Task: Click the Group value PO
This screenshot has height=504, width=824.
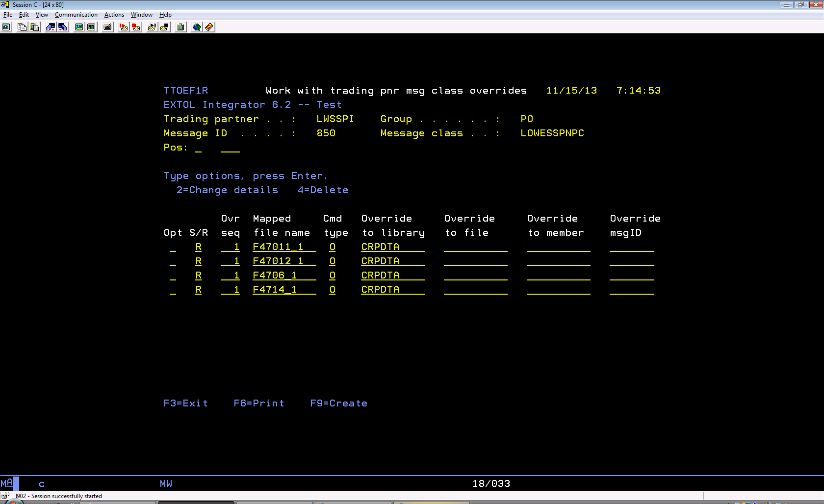Action: tap(527, 119)
